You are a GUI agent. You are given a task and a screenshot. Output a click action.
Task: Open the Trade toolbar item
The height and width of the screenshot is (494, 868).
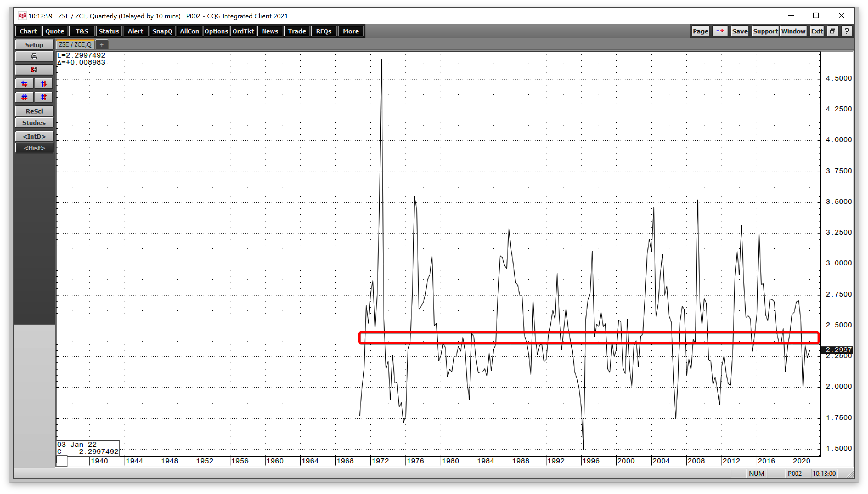pyautogui.click(x=297, y=31)
